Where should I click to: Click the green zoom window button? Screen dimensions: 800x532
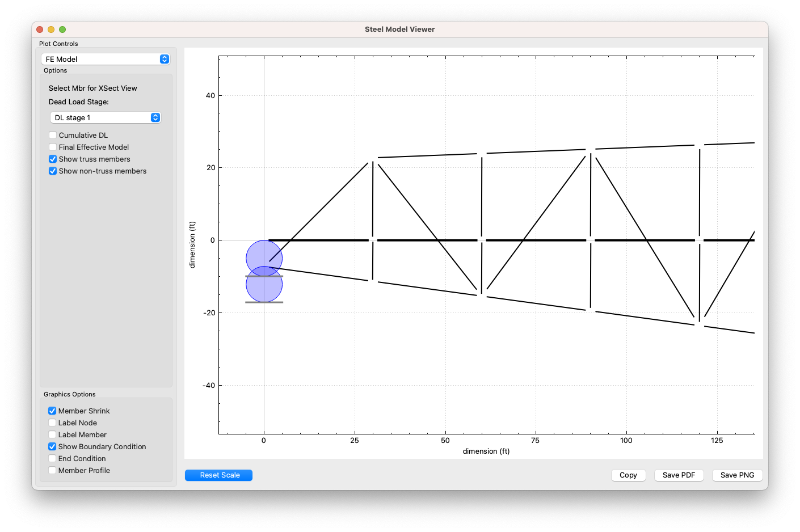click(62, 29)
